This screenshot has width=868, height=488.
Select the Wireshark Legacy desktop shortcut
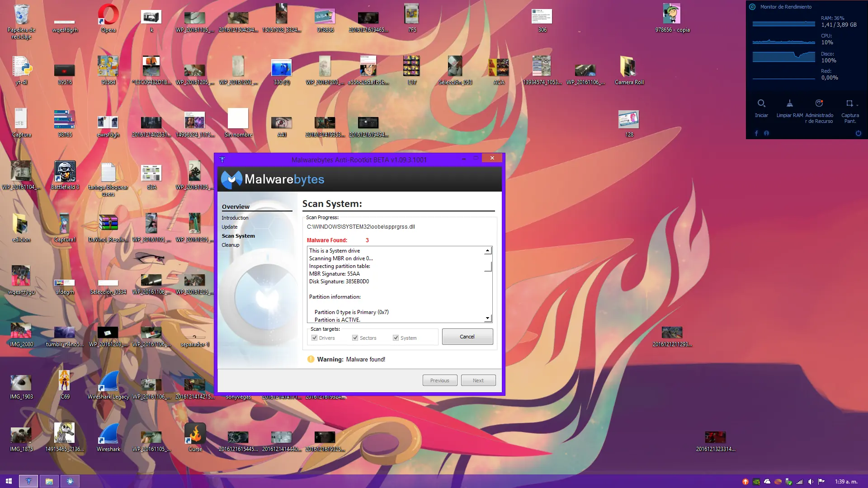(108, 385)
